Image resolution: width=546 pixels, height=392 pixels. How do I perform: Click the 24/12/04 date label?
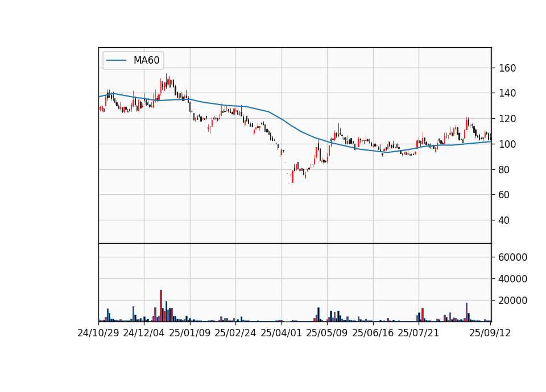pyautogui.click(x=144, y=333)
